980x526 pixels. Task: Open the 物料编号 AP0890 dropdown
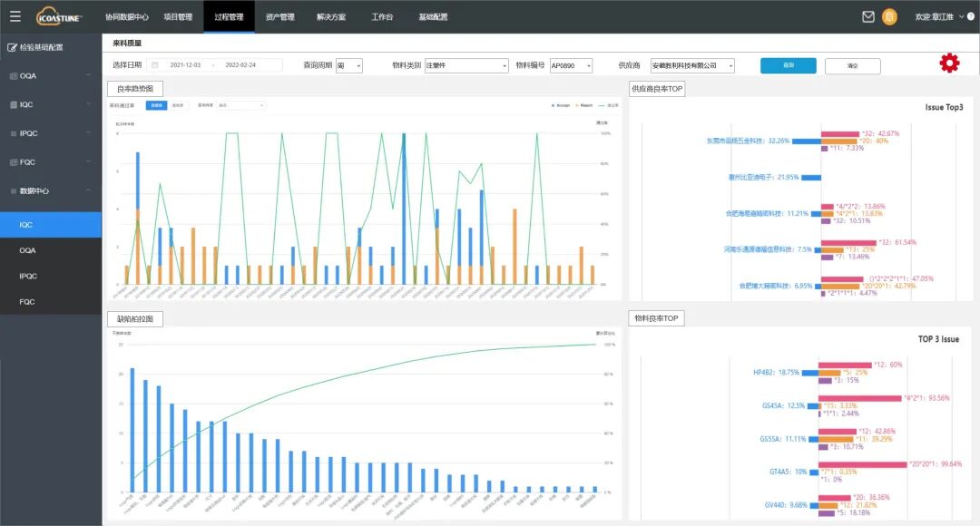pyautogui.click(x=572, y=65)
